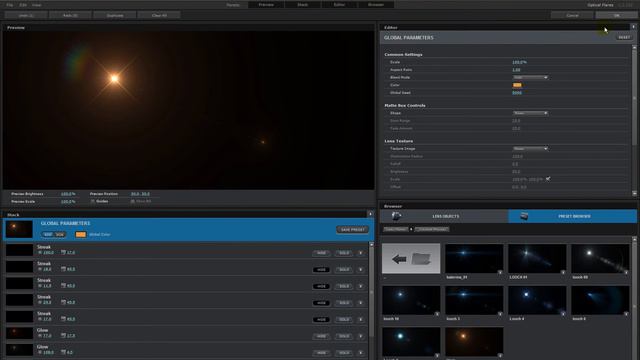Viewport: 640px width, 360px height.
Task: Collapse the Stack panel with its header arrow
Action: point(370,214)
